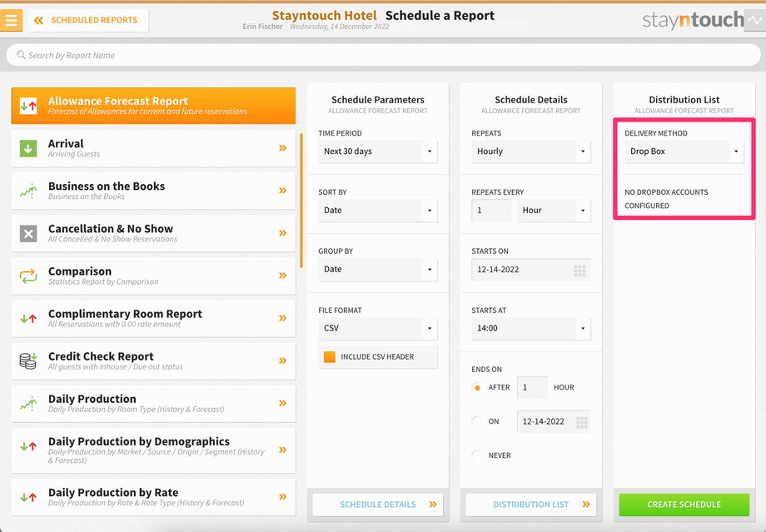This screenshot has width=766, height=532.
Task: Click the Ends On After hours field
Action: tap(532, 387)
